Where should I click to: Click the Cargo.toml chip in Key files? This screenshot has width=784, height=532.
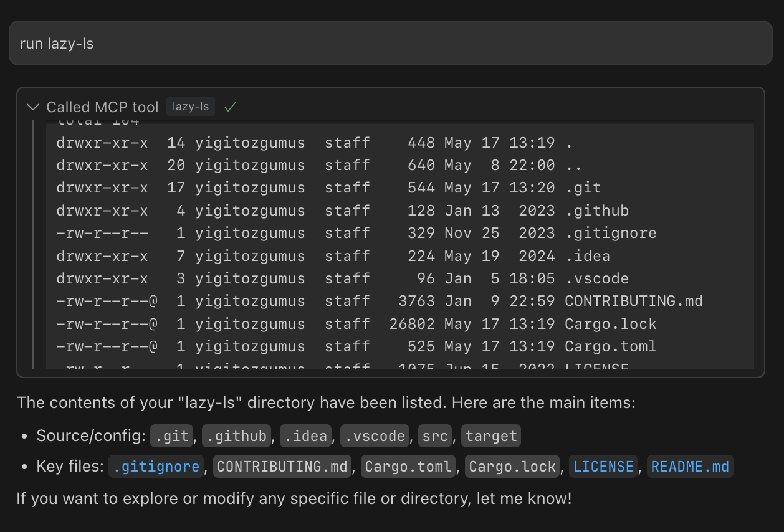click(408, 467)
